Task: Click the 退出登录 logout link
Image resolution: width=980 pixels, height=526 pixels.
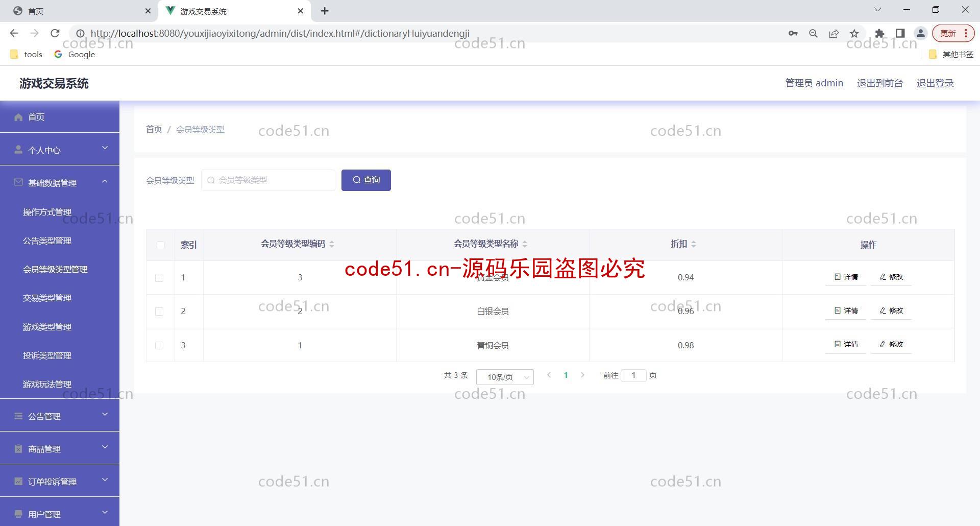Action: point(935,83)
